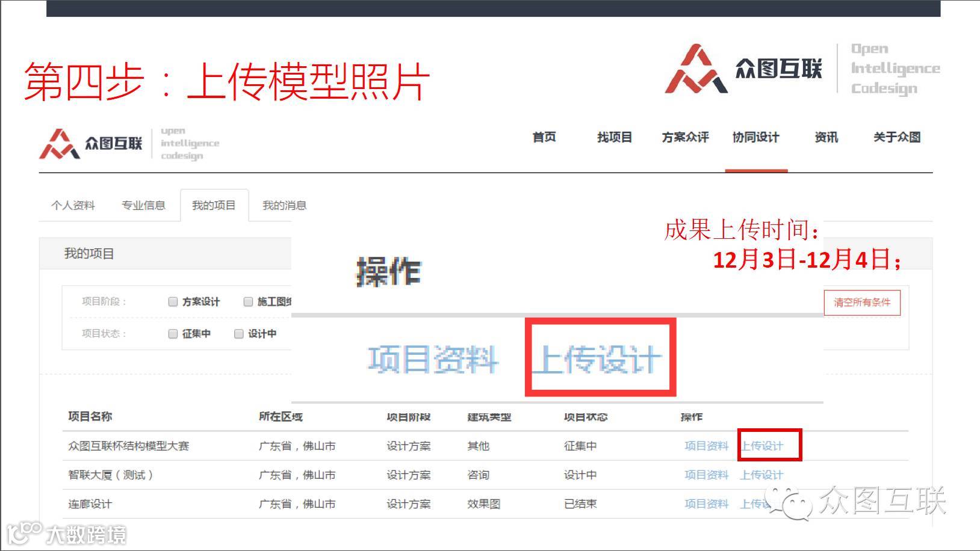Click the 建筑类型 column header

pyautogui.click(x=489, y=416)
